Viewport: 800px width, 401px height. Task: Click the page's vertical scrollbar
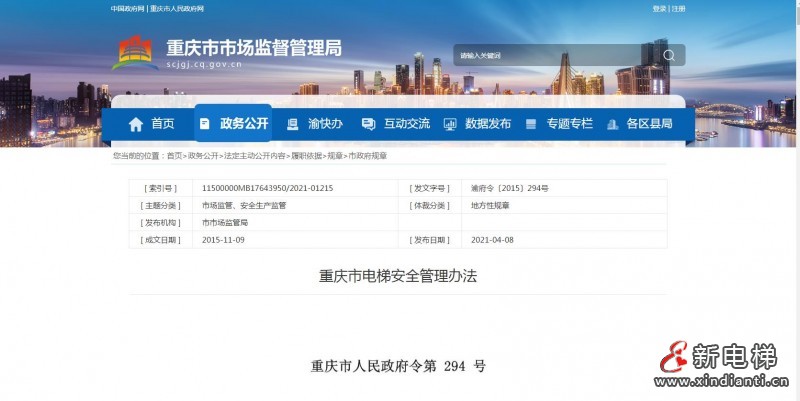(x=797, y=200)
